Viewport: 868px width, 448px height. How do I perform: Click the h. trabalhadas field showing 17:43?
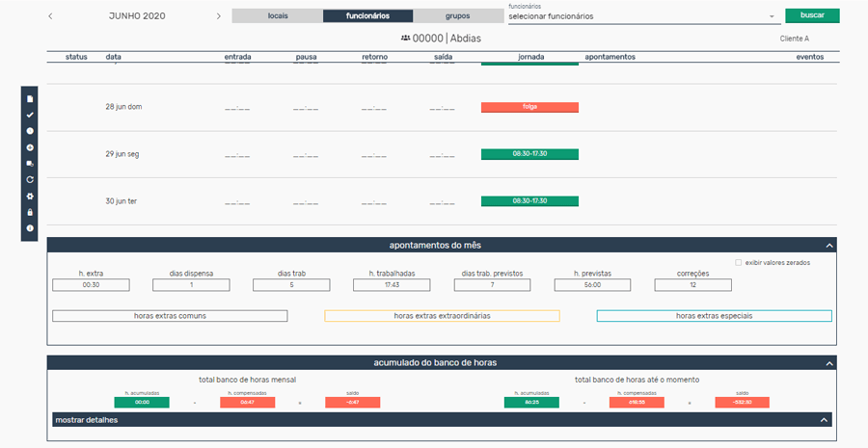pos(392,285)
